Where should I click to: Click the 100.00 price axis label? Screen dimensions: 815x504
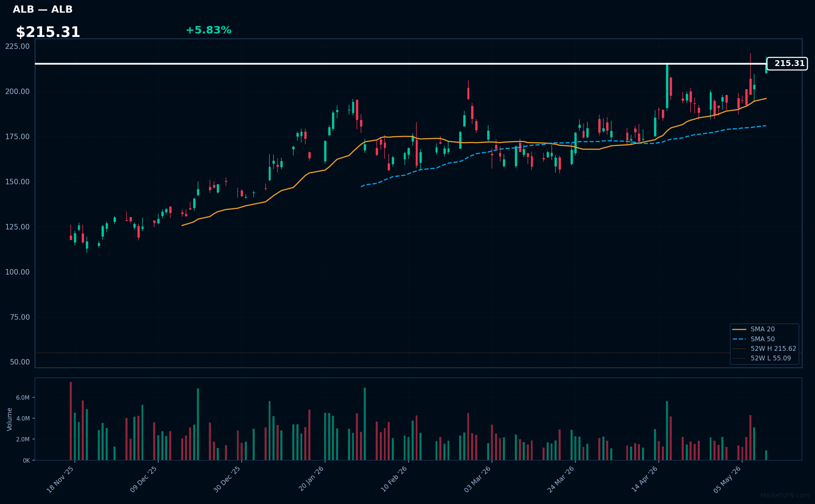[17, 272]
